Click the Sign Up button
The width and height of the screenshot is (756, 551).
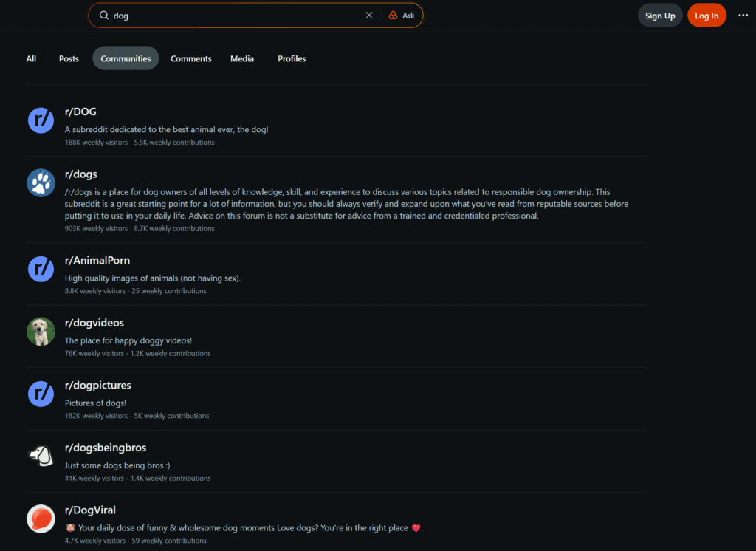point(660,16)
